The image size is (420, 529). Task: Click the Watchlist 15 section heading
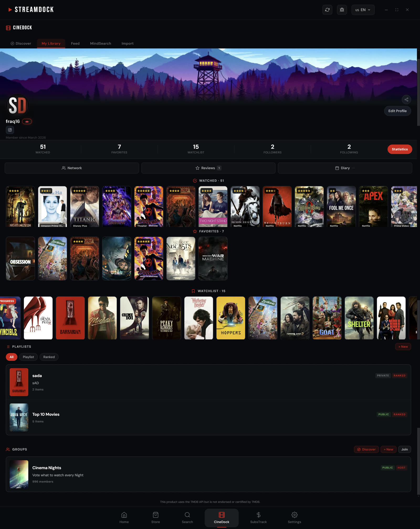point(208,291)
